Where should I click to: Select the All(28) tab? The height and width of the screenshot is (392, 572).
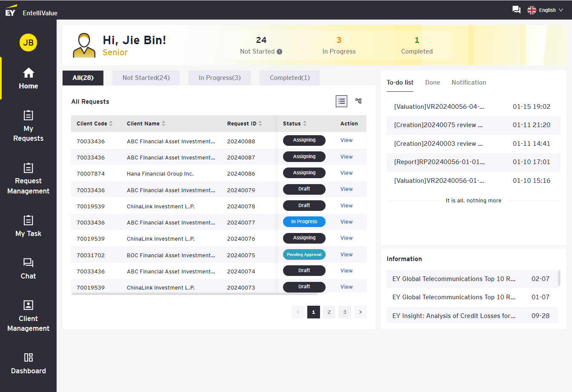tap(83, 78)
